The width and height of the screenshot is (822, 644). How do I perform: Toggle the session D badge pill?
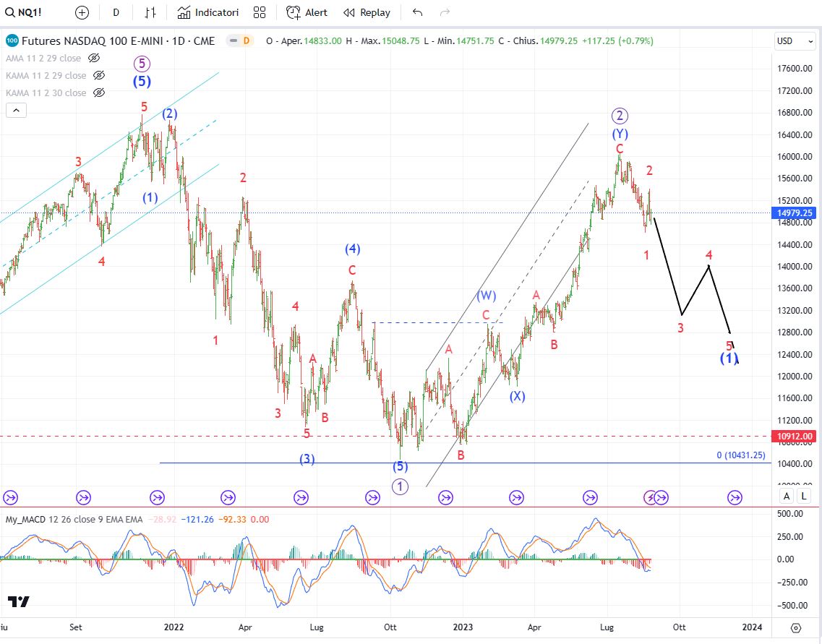tap(240, 41)
